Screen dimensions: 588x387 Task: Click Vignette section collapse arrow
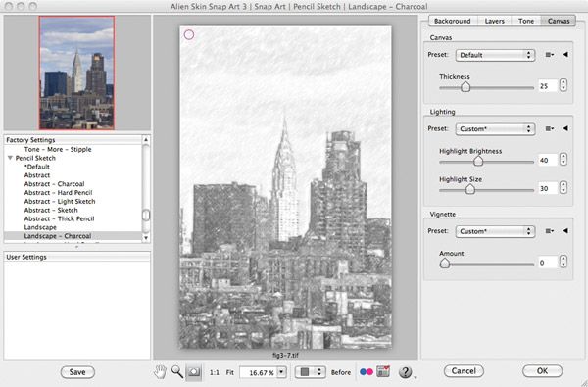(x=565, y=230)
